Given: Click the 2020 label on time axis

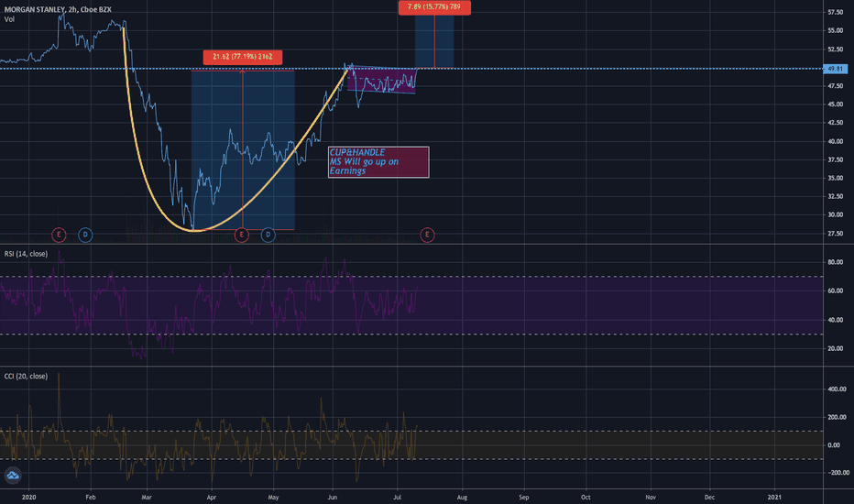Looking at the screenshot, I should click(x=29, y=497).
